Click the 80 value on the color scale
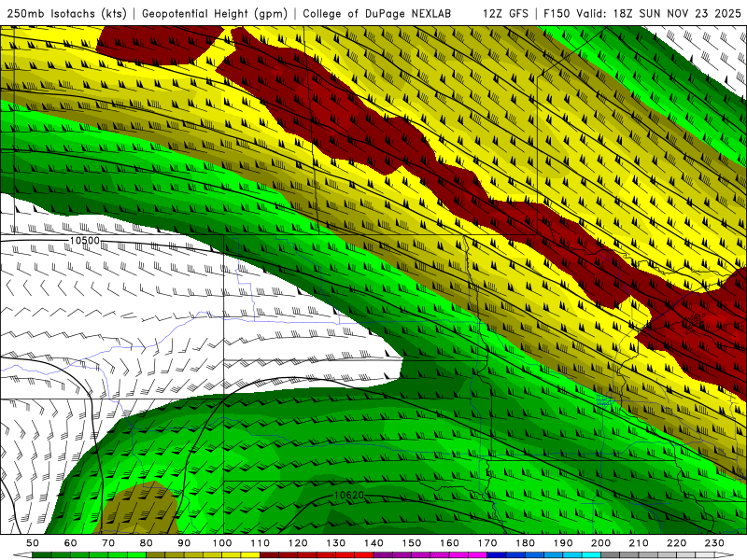The height and width of the screenshot is (560, 747). 147,543
